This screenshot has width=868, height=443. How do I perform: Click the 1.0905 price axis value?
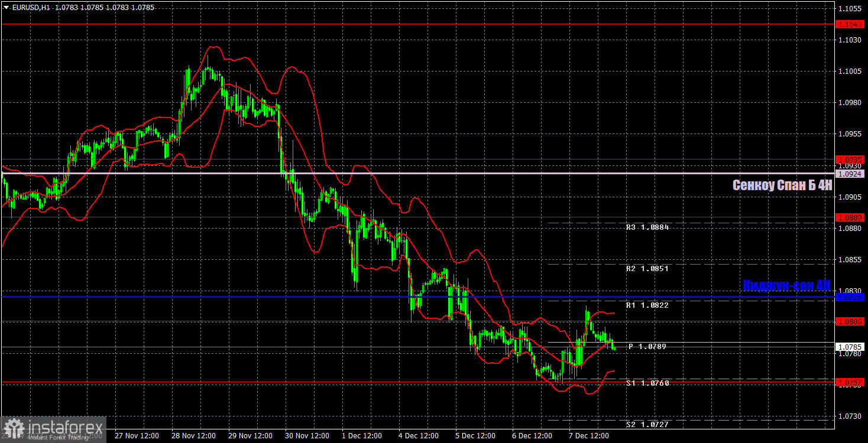(850, 197)
